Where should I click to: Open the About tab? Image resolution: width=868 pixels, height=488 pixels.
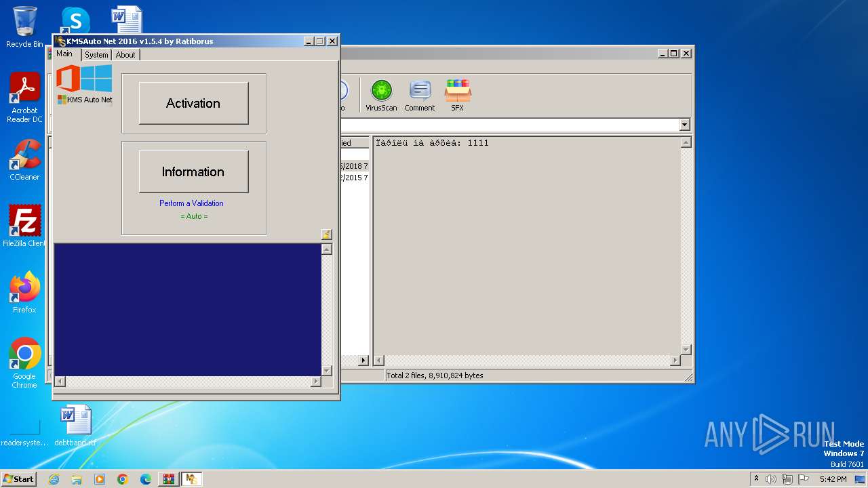pos(125,55)
